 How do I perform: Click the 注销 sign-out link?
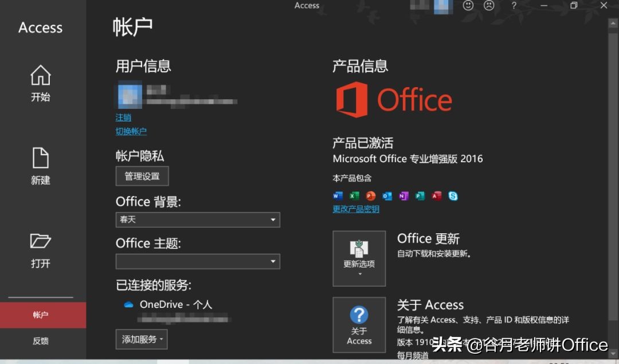pos(123,118)
